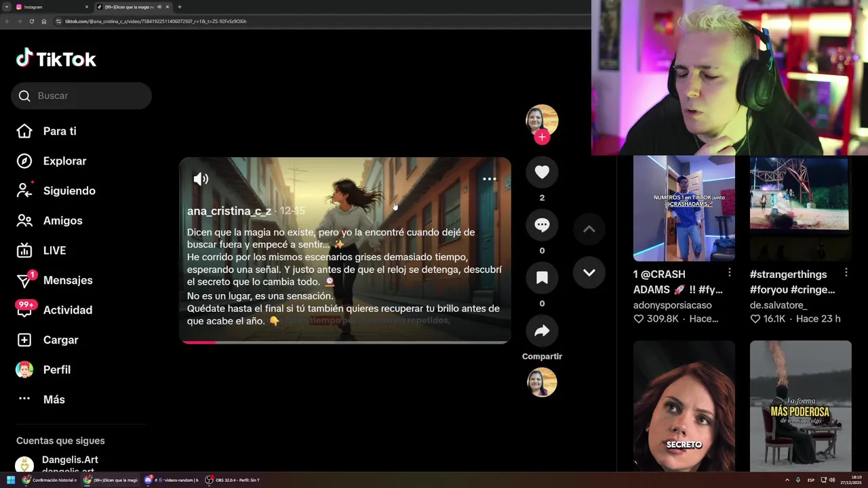Click the Cuentas que sigues heading
Image resolution: width=868 pixels, height=488 pixels.
[x=60, y=441]
